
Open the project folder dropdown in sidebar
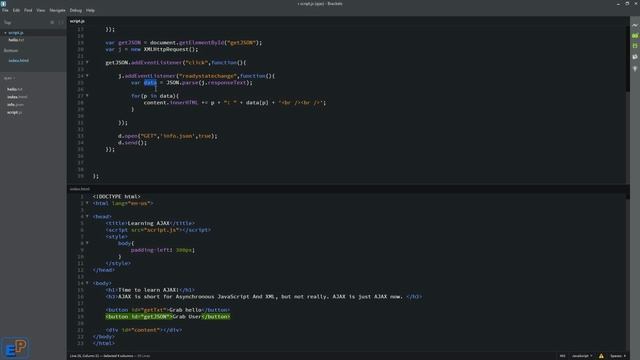pos(9,78)
